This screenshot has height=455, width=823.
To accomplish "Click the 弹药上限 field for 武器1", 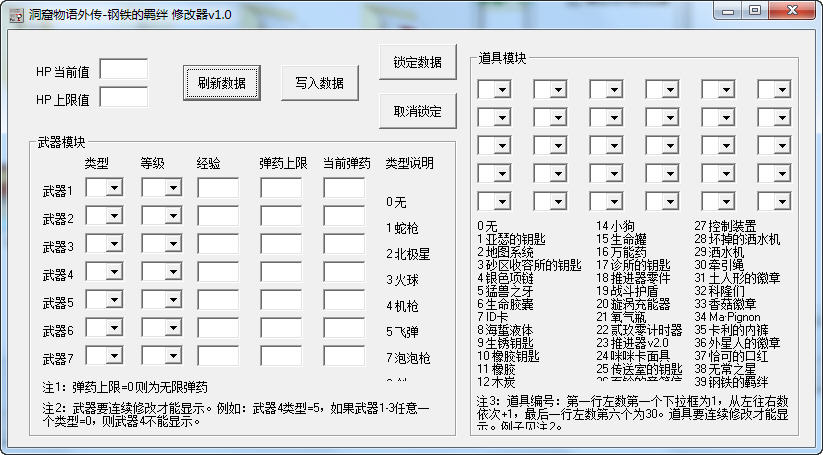I will tap(281, 187).
